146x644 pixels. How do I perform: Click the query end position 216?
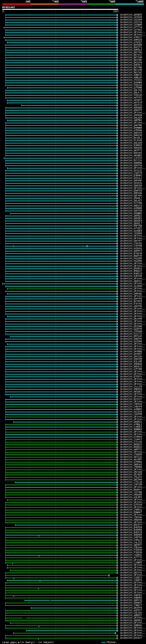click(115, 11)
